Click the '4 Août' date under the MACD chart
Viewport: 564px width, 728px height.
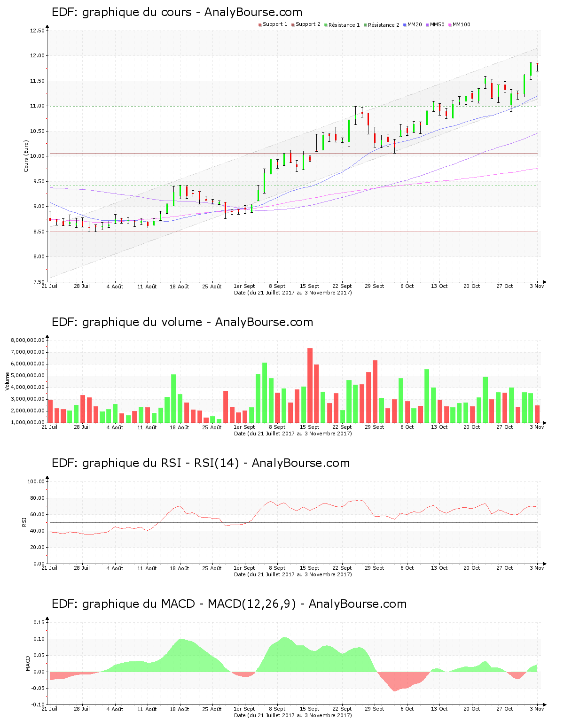pos(115,709)
